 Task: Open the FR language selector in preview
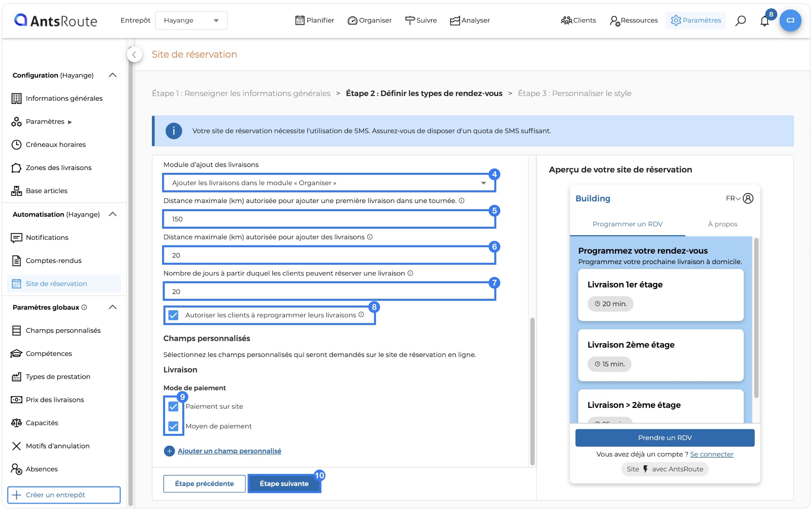click(x=733, y=198)
